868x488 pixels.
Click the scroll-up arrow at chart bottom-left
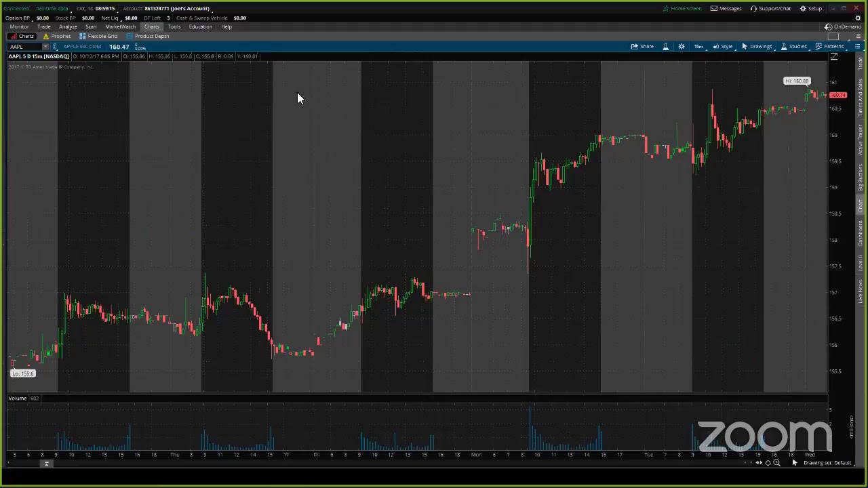(x=46, y=464)
